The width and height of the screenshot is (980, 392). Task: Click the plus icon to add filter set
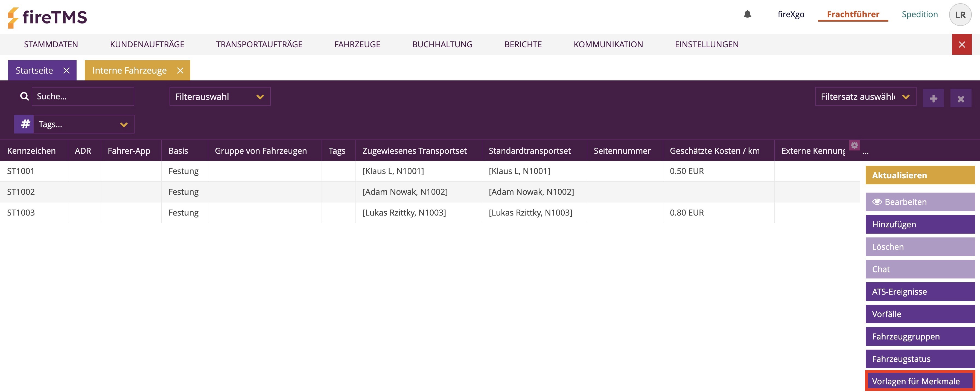tap(933, 98)
